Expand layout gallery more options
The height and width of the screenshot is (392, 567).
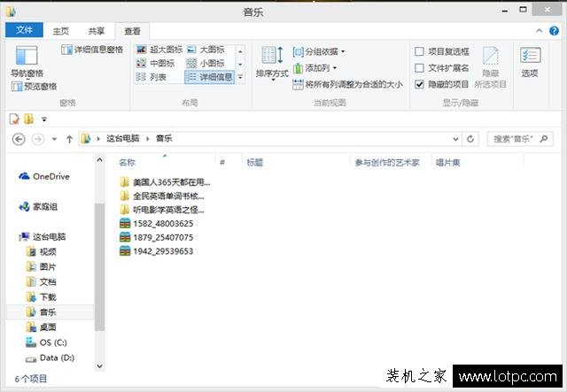pos(240,77)
